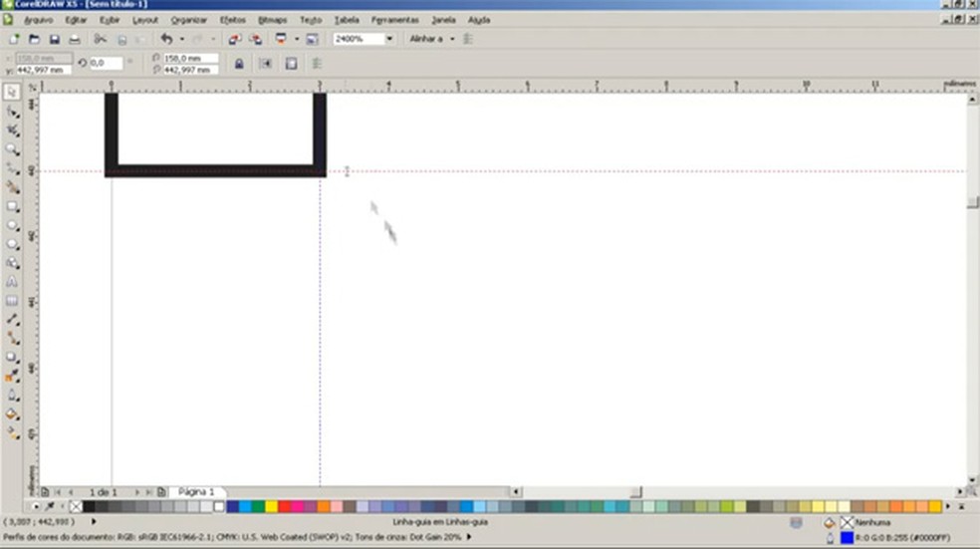Viewport: 980px width, 549px height.
Task: Select the Shape tool in toolbox
Action: (x=12, y=112)
